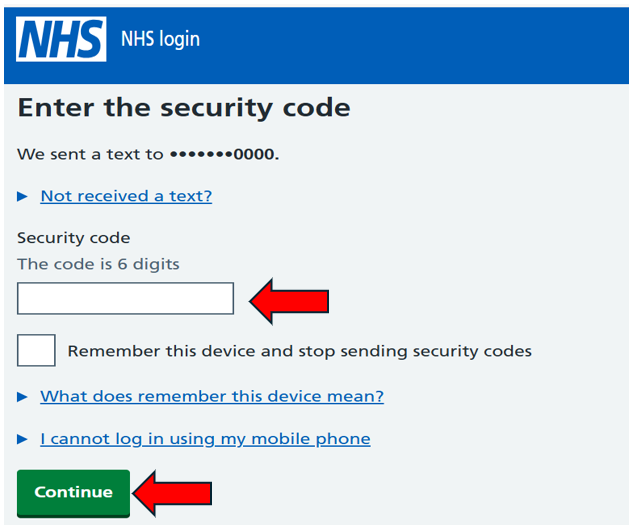
Task: Click the Security code field label
Action: [74, 238]
